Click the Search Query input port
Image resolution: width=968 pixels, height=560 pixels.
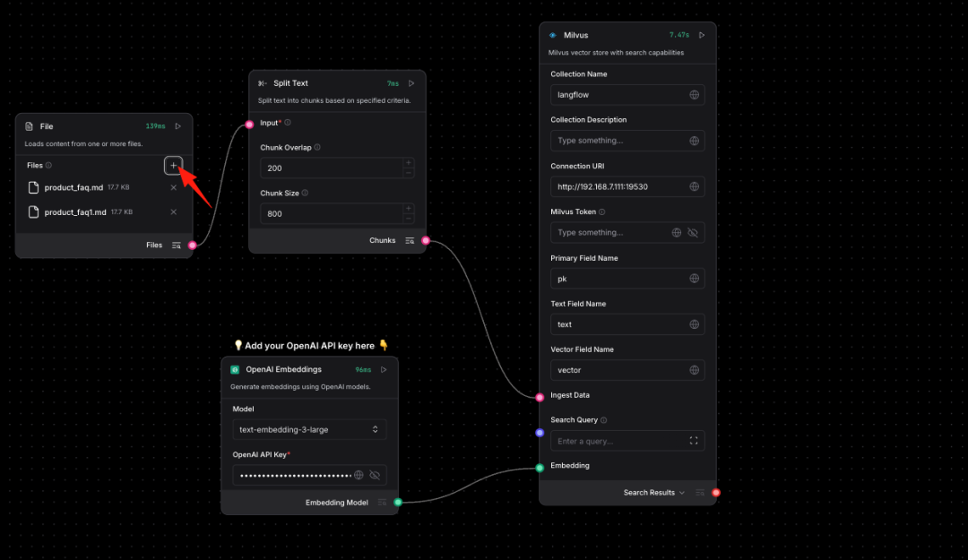[x=540, y=433]
